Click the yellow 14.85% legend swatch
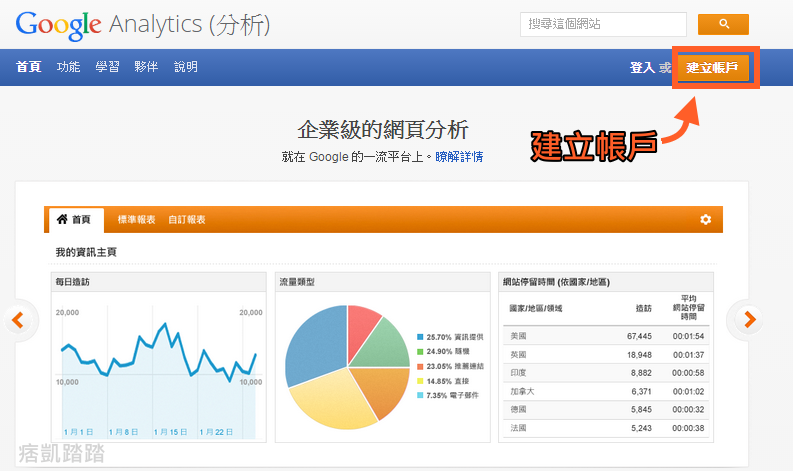Image resolution: width=793 pixels, height=471 pixels. pos(420,381)
